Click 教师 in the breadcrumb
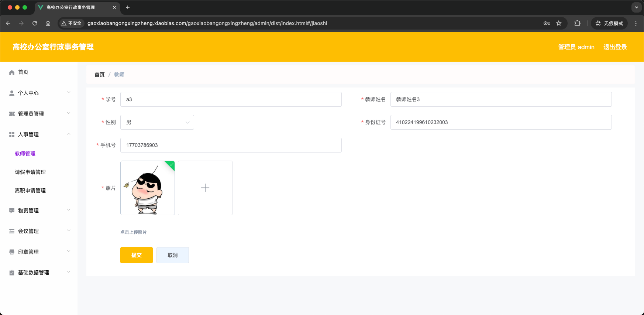644x315 pixels. pos(119,75)
